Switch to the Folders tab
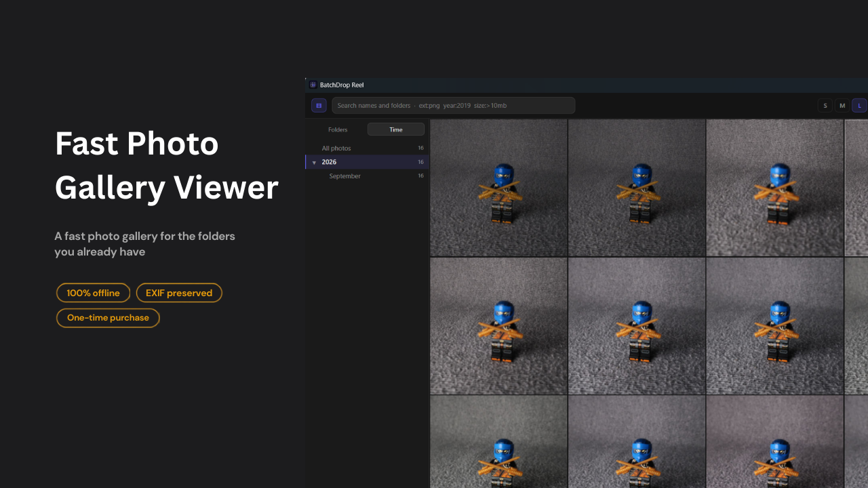Screen dimensions: 868x488 (x=338, y=129)
